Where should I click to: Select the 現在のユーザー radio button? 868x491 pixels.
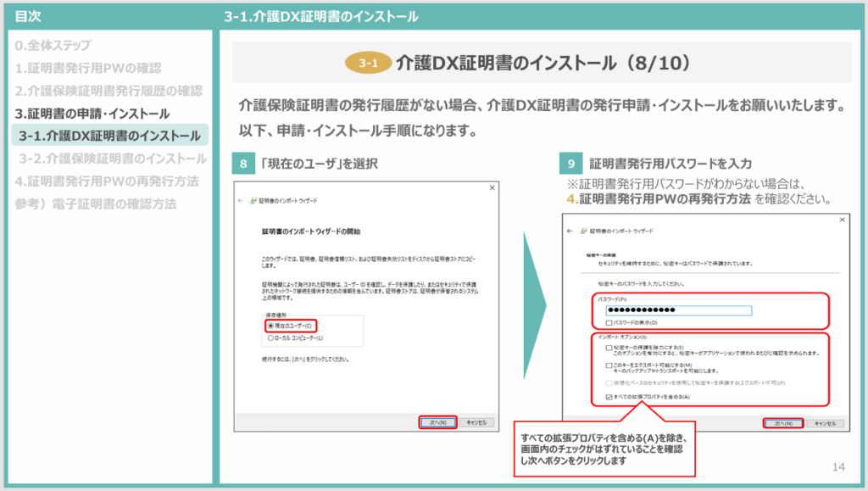pyautogui.click(x=271, y=326)
